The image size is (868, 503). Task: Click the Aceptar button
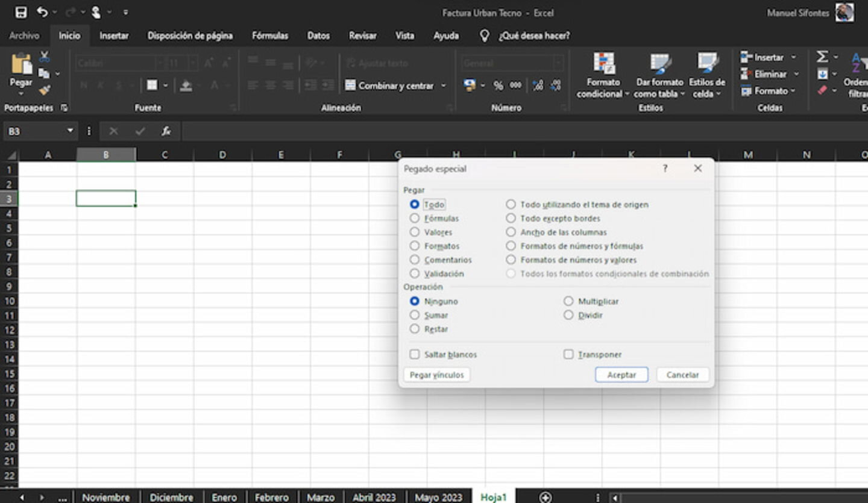pyautogui.click(x=621, y=375)
